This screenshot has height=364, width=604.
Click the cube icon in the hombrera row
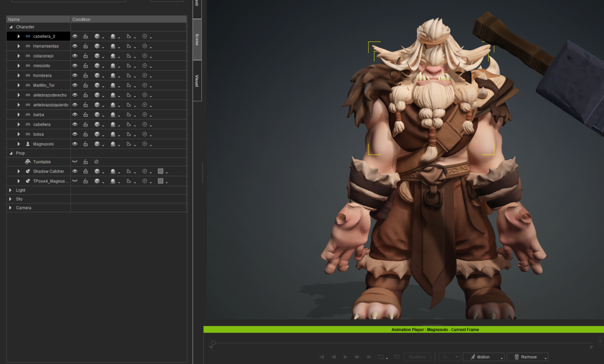[97, 75]
